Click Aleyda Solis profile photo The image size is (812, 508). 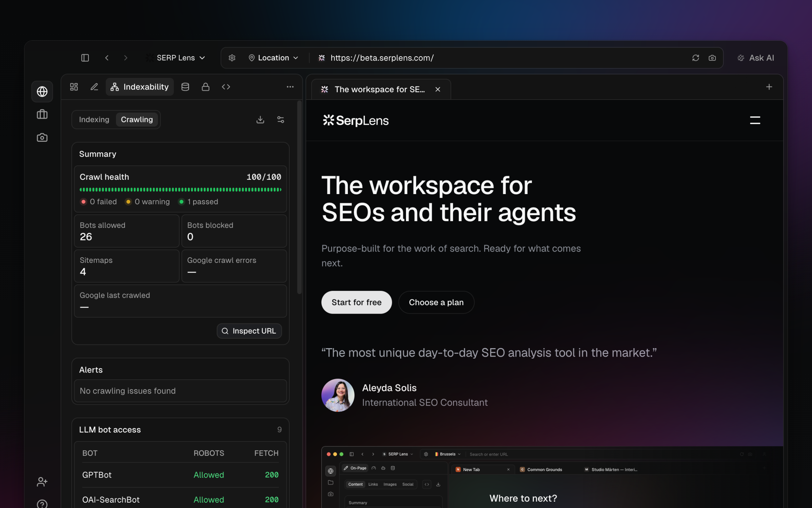338,395
